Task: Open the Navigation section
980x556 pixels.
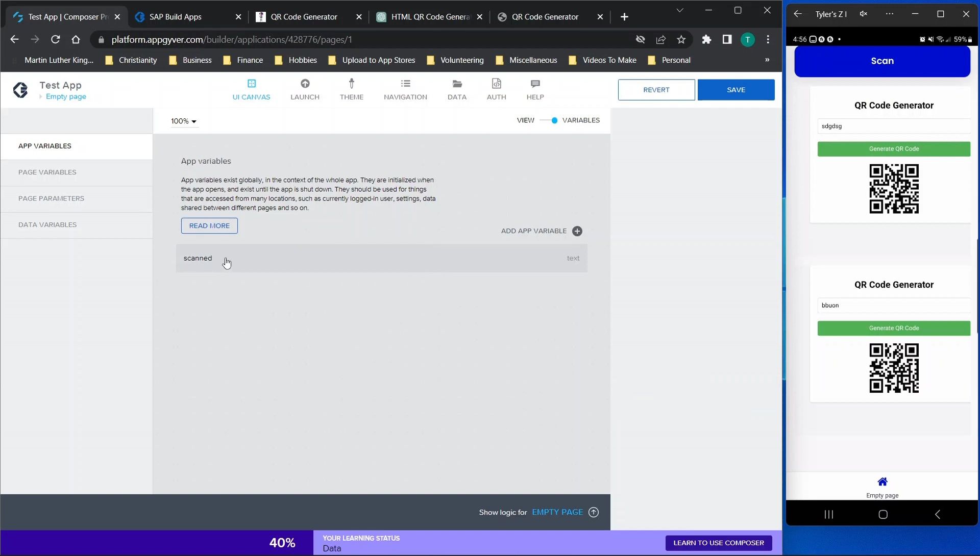Action: tap(405, 90)
